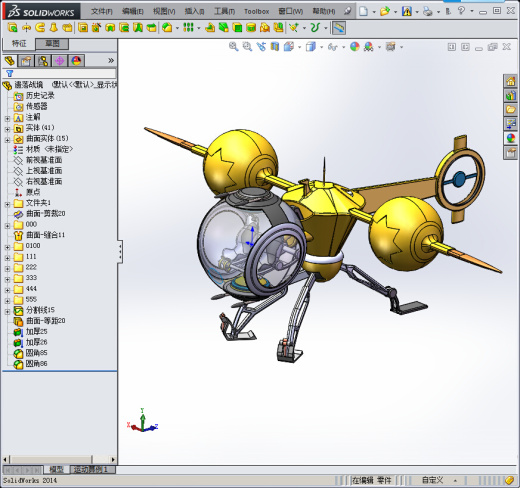Open dropdown arrow next to Hide/Show Items
The width and height of the screenshot is (520, 488).
pyautogui.click(x=343, y=47)
